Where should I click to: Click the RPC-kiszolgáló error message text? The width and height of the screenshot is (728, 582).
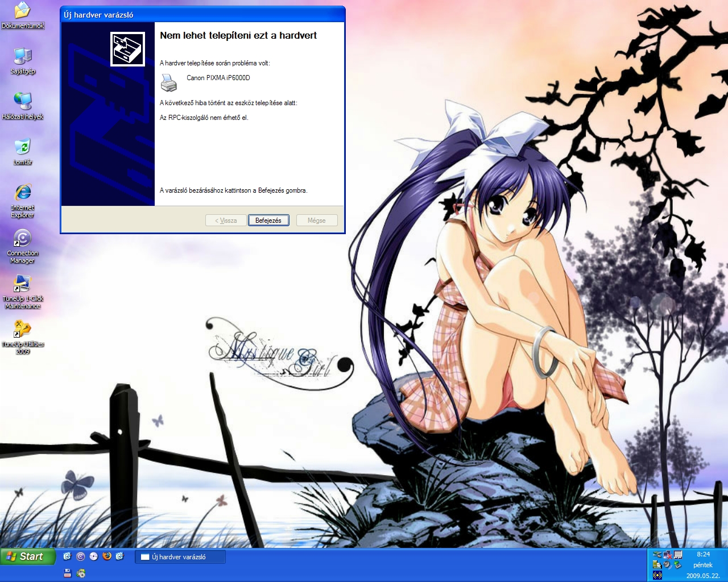[x=204, y=118]
